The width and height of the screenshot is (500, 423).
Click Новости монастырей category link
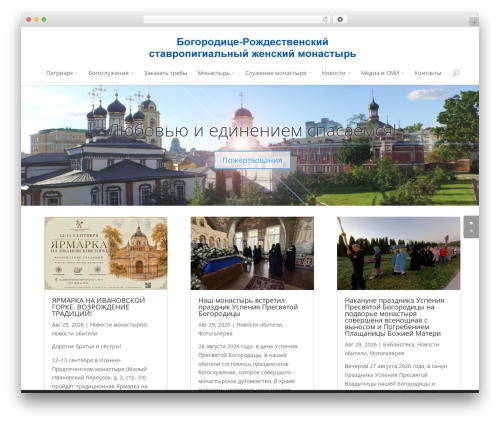coord(119,325)
